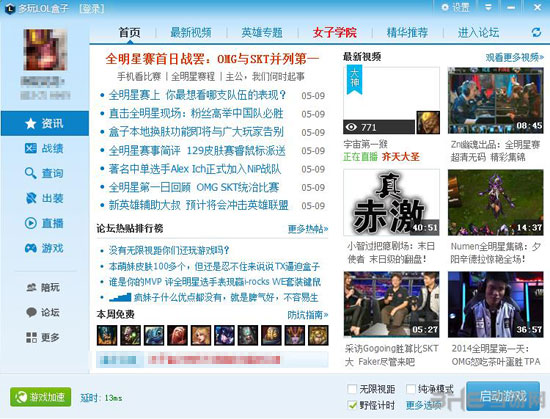Open the 设置 settings gear
The height and width of the screenshot is (419, 550).
(456, 7)
